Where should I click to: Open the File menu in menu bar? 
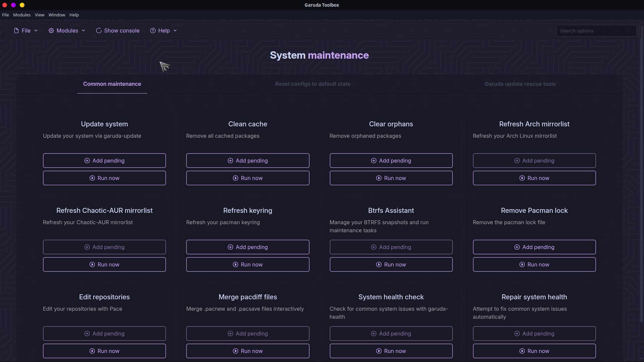5,15
